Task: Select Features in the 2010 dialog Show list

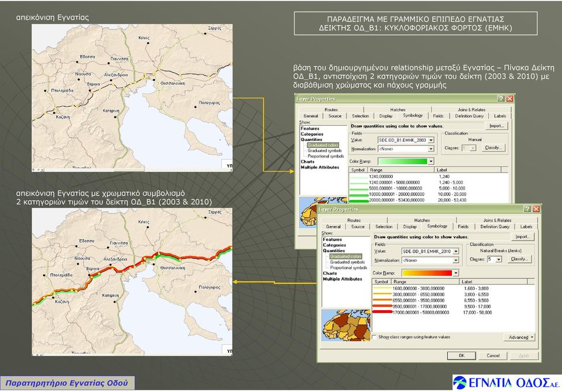Action: (333, 239)
